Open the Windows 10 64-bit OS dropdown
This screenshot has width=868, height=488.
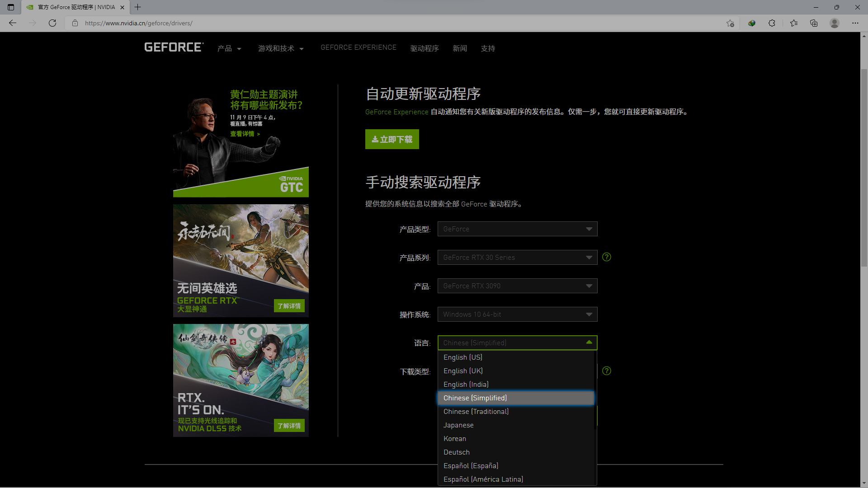tap(517, 314)
